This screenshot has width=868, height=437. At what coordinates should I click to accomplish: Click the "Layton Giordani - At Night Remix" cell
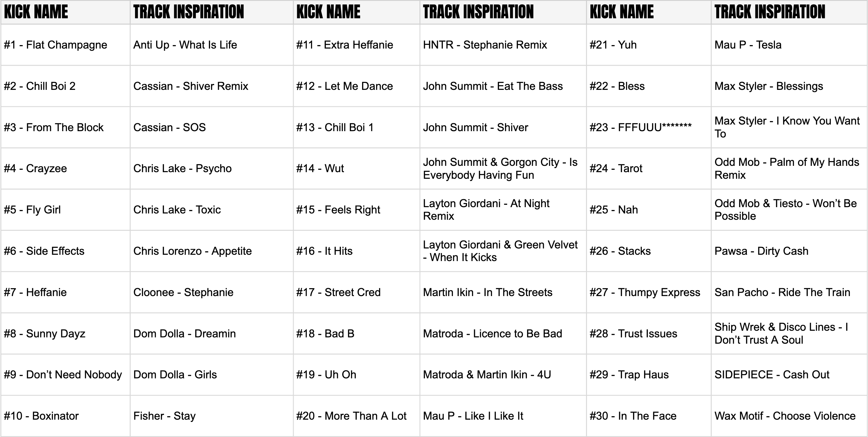click(486, 210)
